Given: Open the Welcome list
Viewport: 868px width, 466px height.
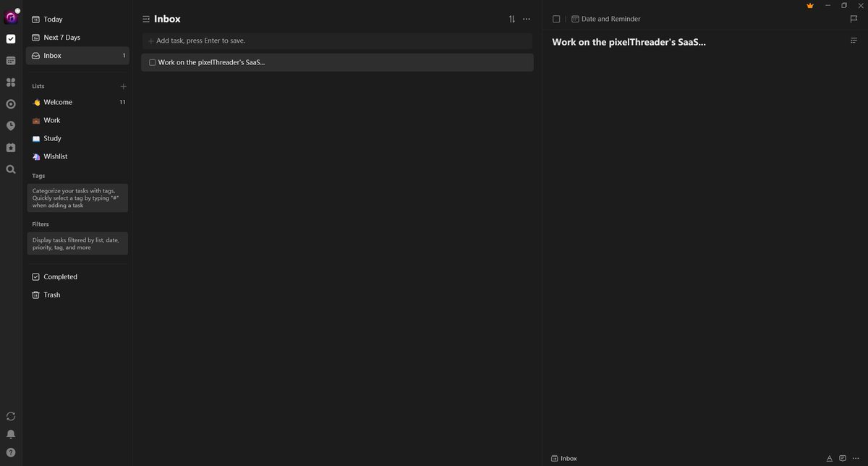Looking at the screenshot, I should point(77,102).
